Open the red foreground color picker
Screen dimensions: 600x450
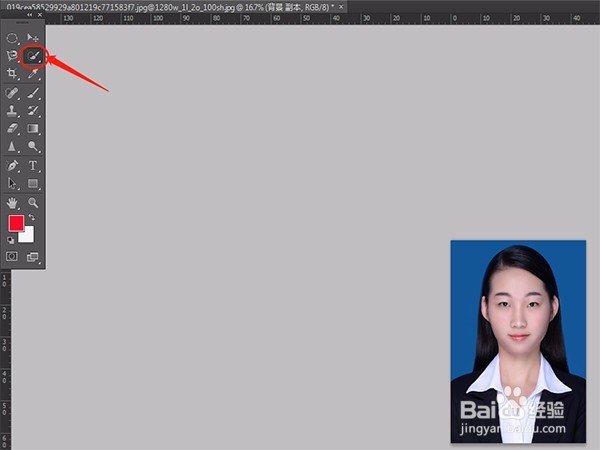click(x=16, y=223)
